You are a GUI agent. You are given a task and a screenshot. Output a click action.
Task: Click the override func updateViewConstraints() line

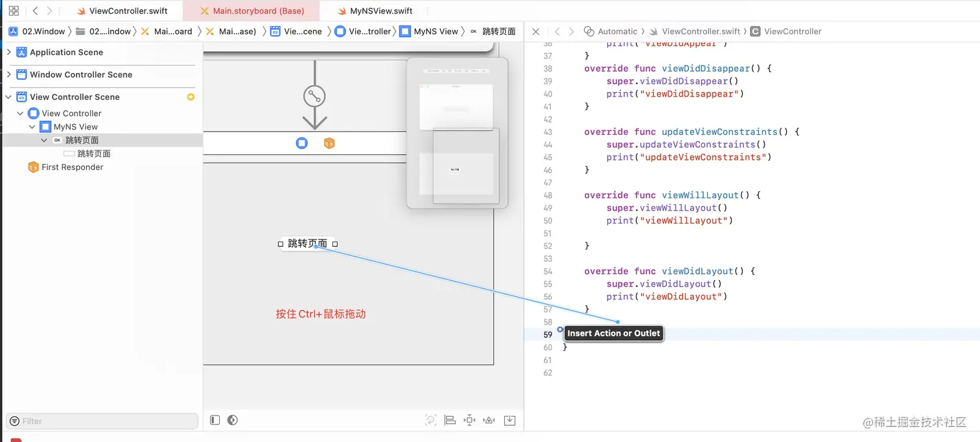tap(692, 132)
